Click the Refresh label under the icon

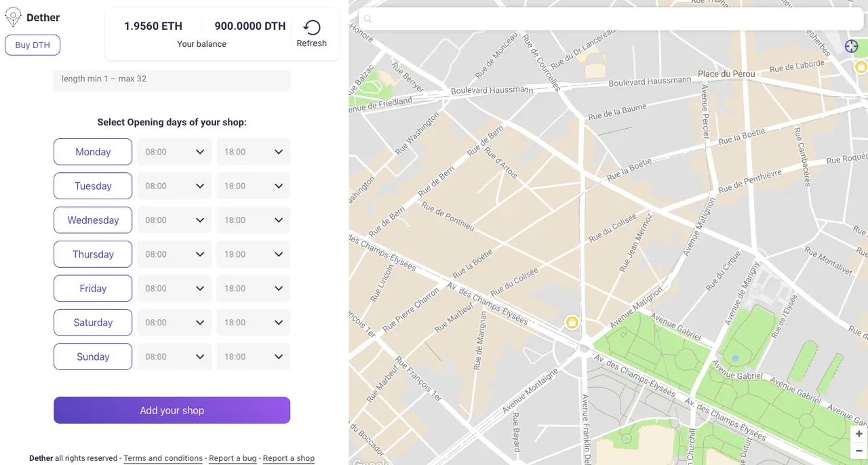[312, 43]
